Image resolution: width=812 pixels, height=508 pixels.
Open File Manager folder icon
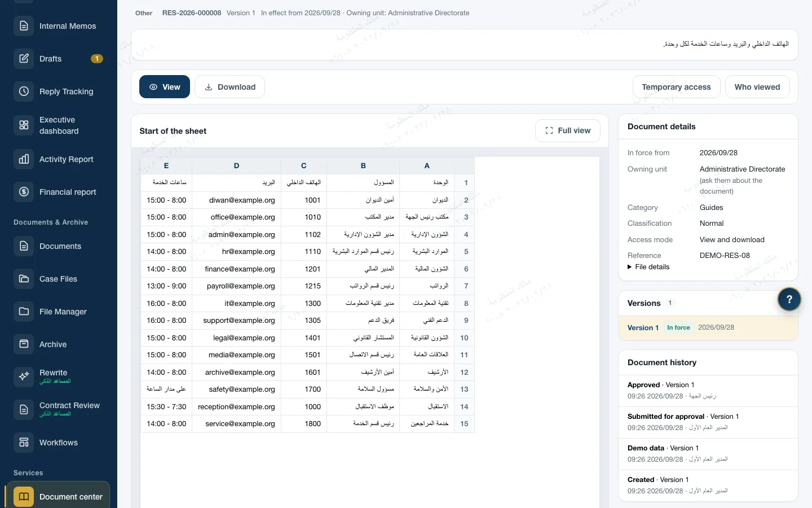[x=24, y=312]
